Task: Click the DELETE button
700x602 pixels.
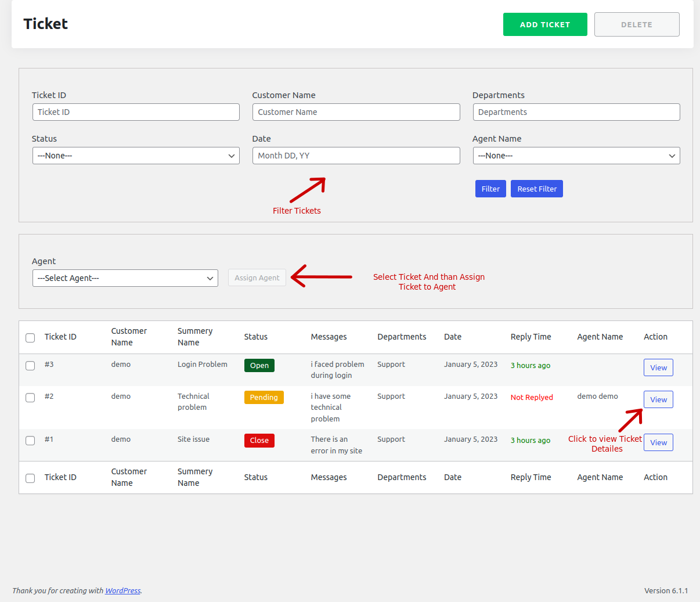Action: click(x=637, y=24)
